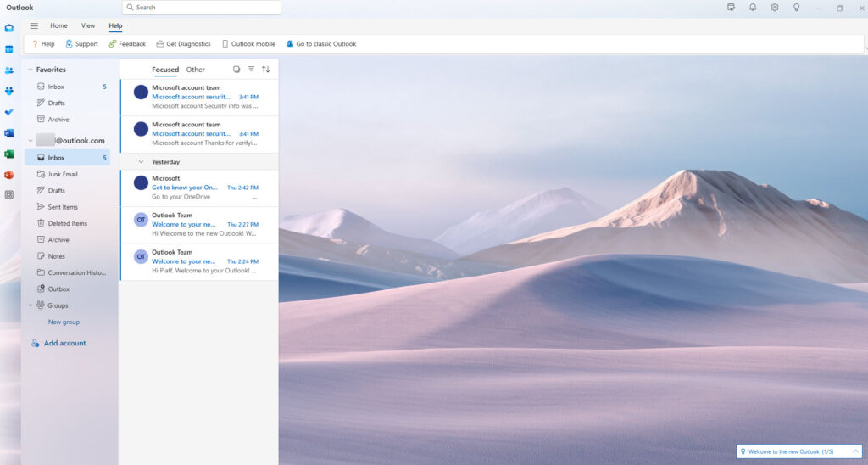Open the Deleted Items folder

click(68, 223)
